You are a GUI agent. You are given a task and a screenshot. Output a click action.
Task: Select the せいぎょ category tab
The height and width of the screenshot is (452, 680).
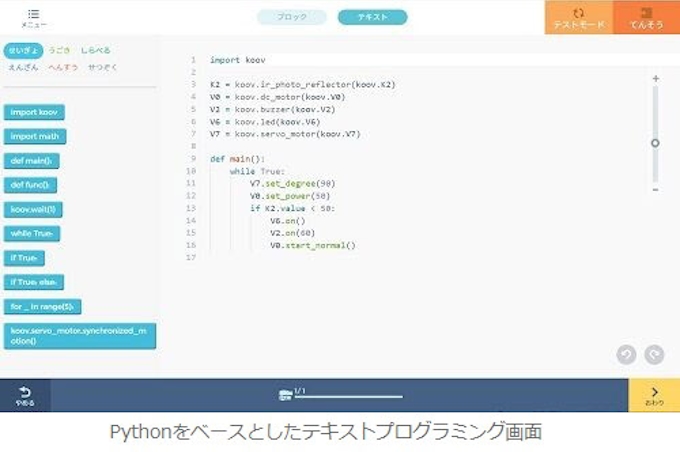point(23,50)
